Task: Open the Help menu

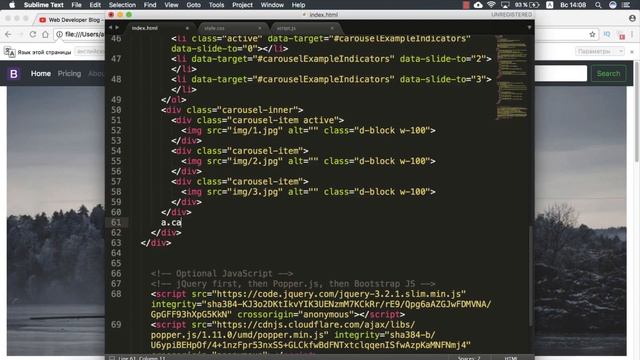Action: tap(298, 5)
